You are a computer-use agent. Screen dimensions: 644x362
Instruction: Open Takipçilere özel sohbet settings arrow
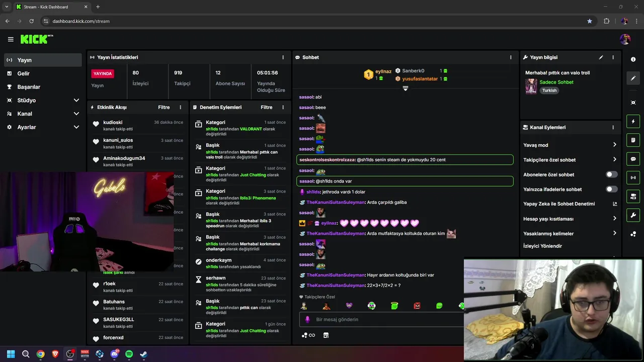[614, 159]
